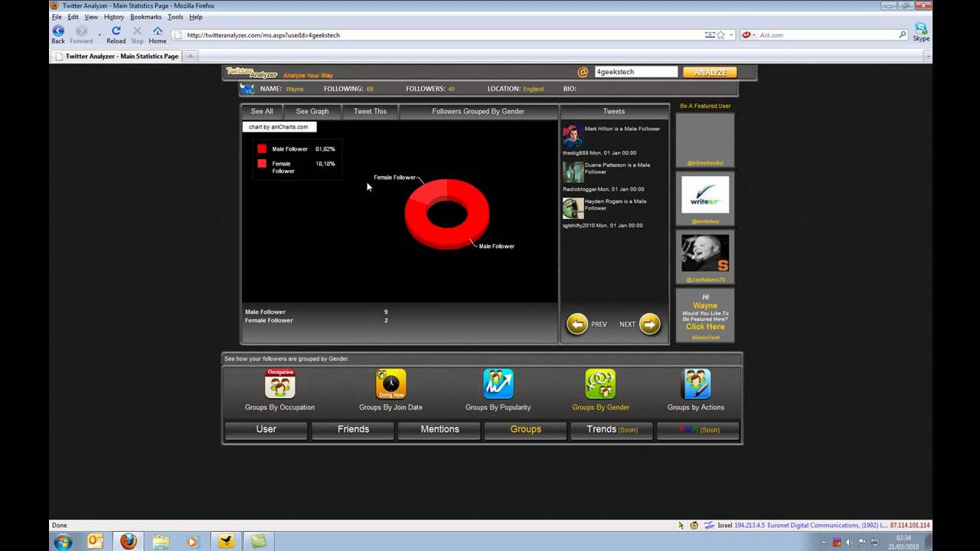
Task: Open the View menu
Action: [91, 17]
